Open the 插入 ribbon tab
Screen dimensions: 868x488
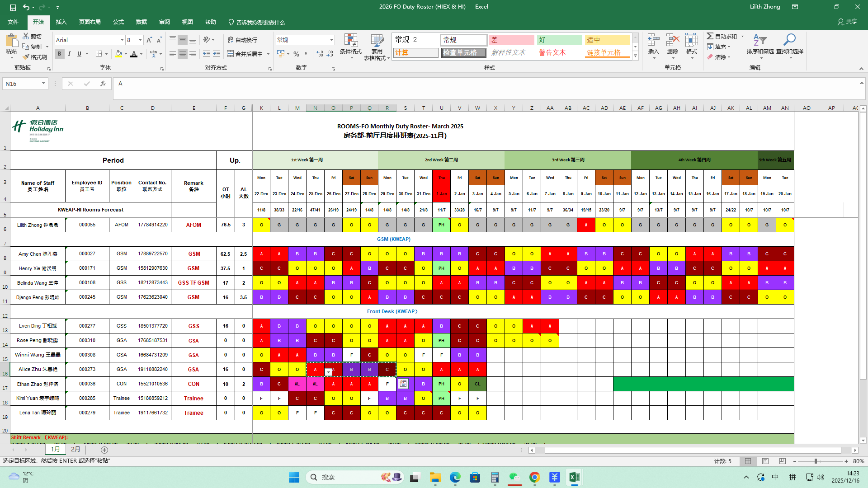pos(61,22)
